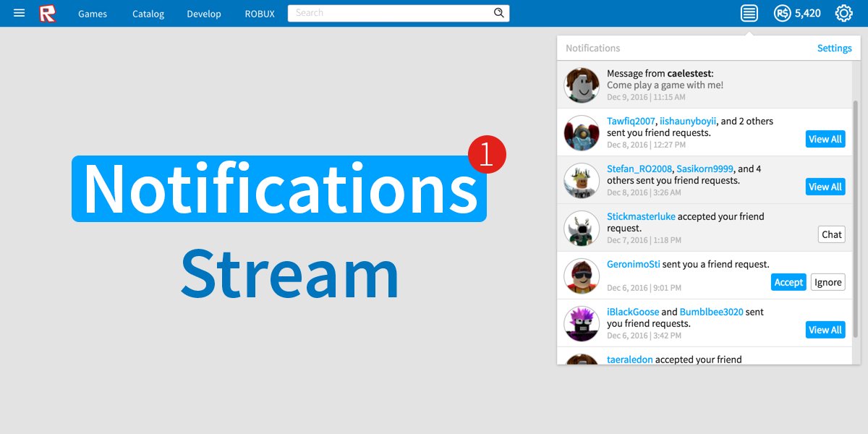
Task: Click Stickmasterluke's avatar thumbnail
Action: click(582, 229)
